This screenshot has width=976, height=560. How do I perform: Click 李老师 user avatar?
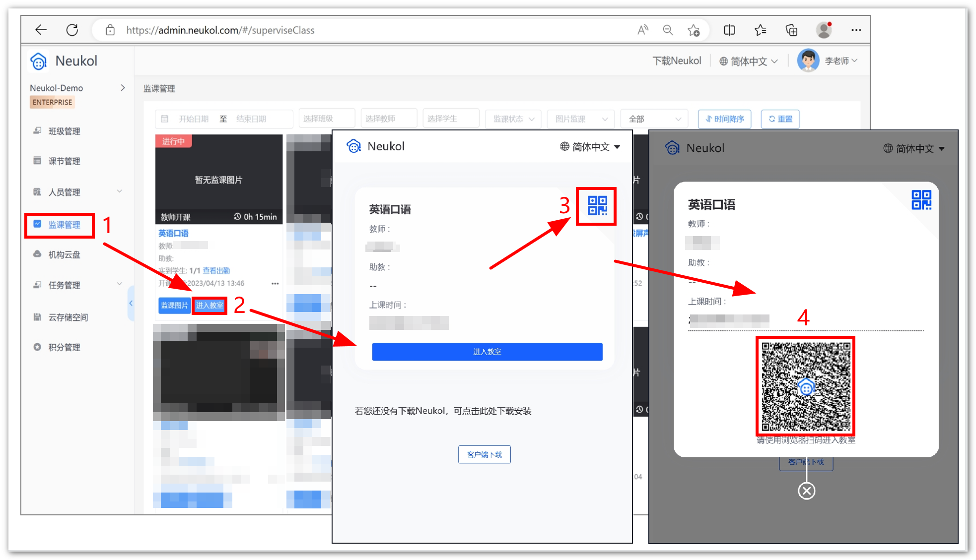tap(808, 61)
